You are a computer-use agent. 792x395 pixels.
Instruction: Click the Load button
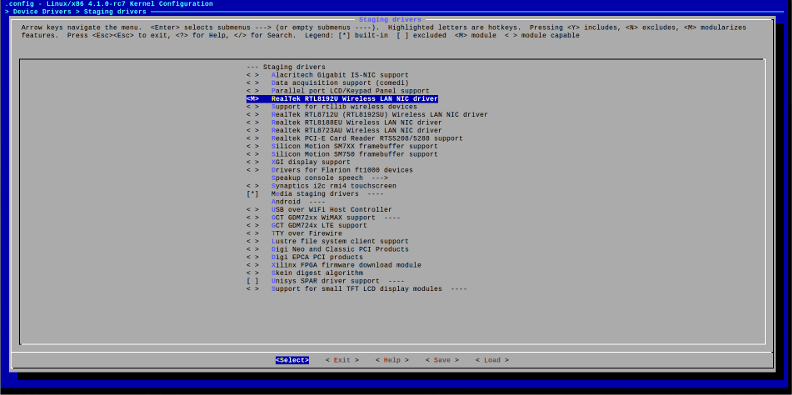click(x=491, y=360)
